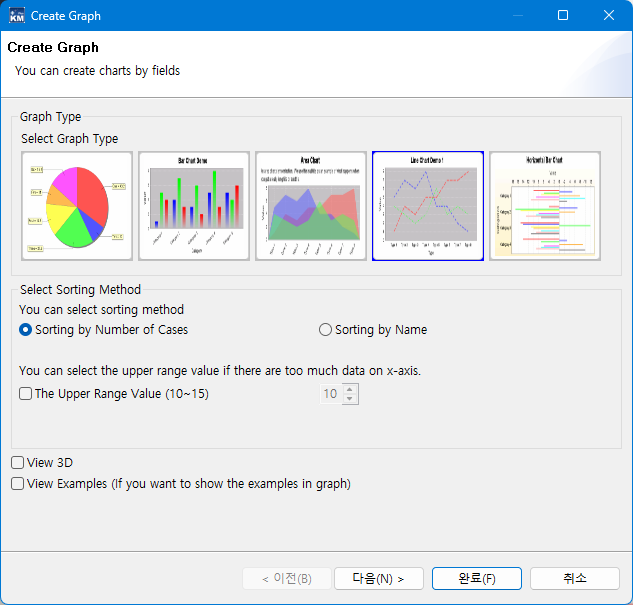Enable the View Examples checkbox
This screenshot has height=605, width=633.
pyautogui.click(x=18, y=484)
